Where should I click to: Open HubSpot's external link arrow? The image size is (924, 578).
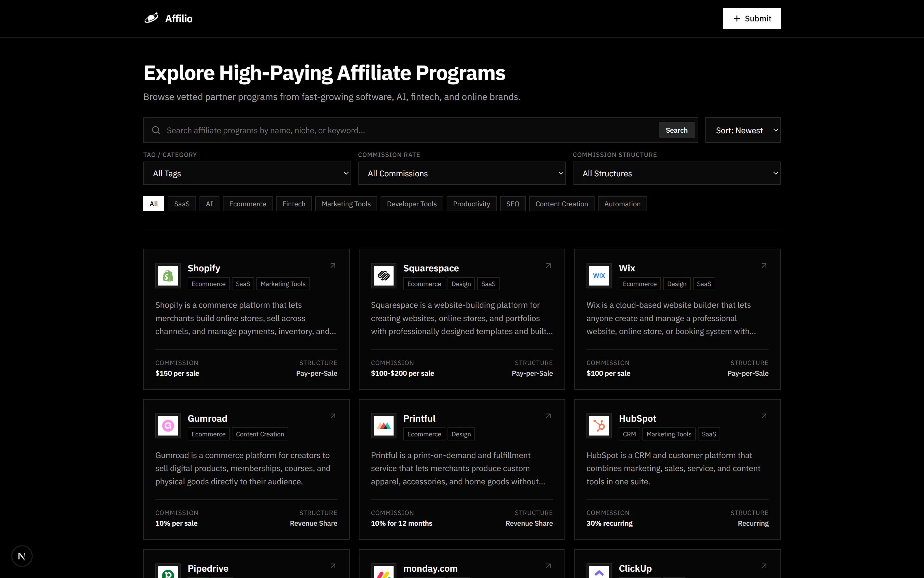pos(764,416)
